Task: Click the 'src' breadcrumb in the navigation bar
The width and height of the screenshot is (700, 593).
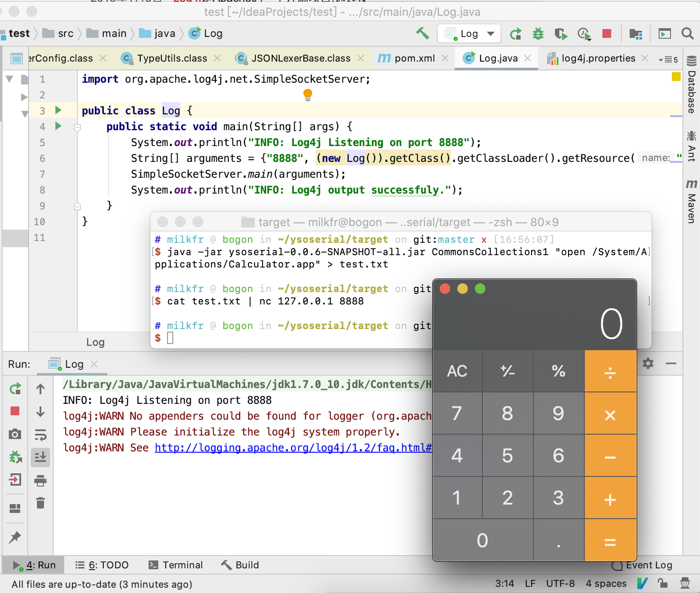Action: click(59, 33)
